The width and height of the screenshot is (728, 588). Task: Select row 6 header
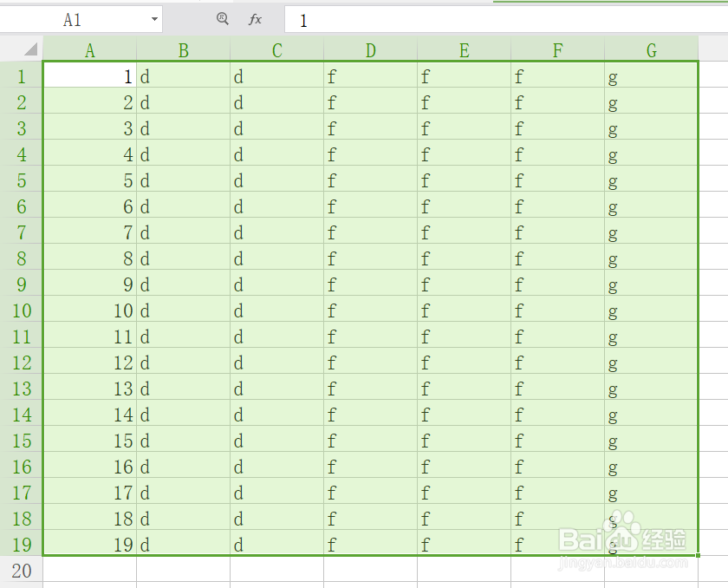point(22,205)
